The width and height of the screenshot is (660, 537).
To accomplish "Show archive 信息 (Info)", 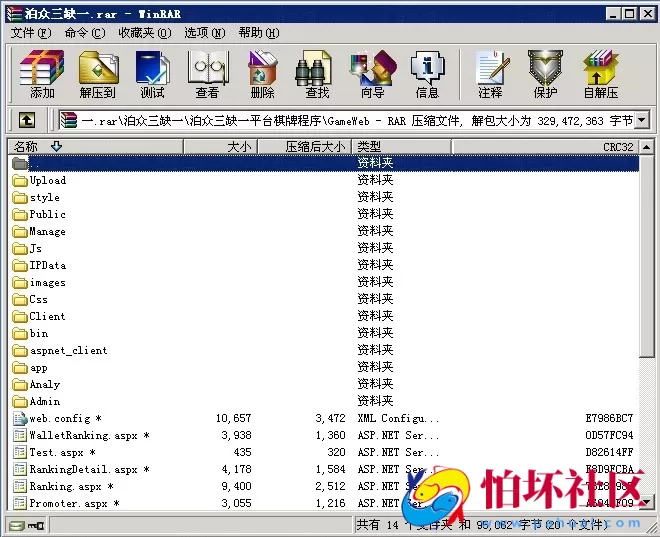I will pyautogui.click(x=427, y=74).
